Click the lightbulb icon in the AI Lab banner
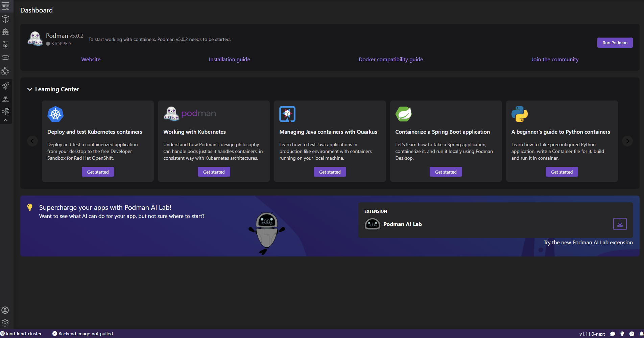Screen dimensions: 644x338 coord(30,207)
